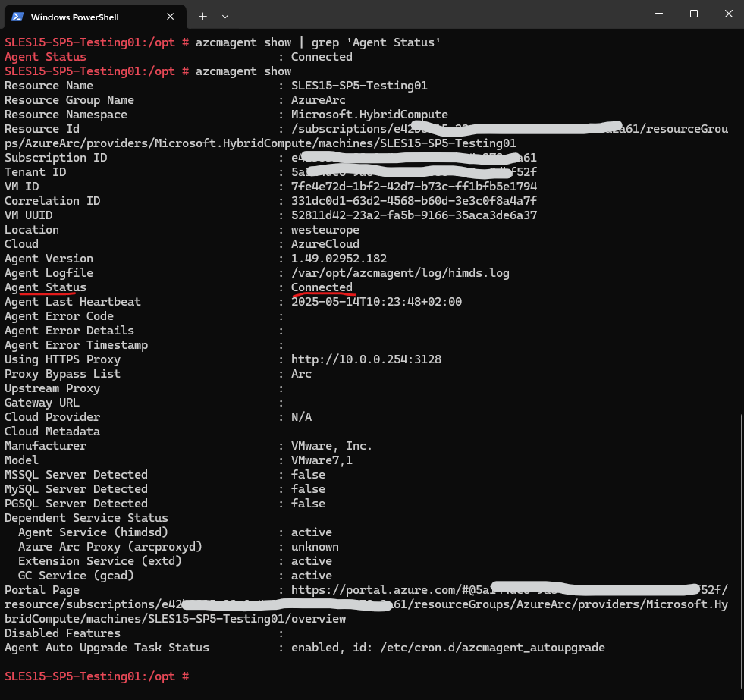Image resolution: width=744 pixels, height=700 pixels.
Task: Click the 'Disabled Features' label
Action: (62, 633)
